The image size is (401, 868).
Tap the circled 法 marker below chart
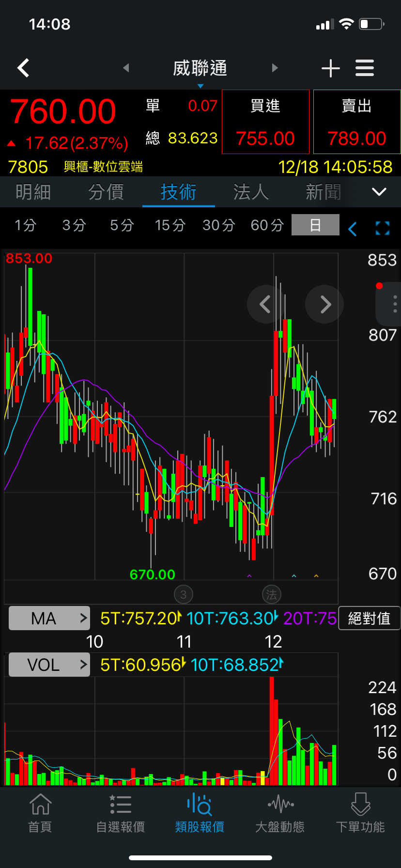(272, 594)
